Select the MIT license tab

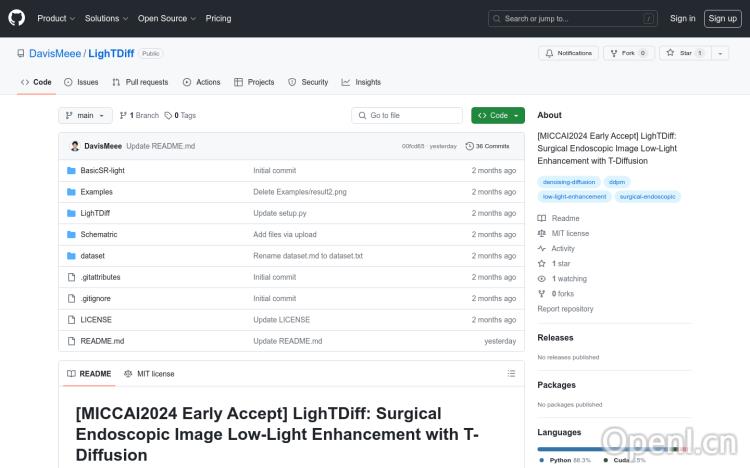149,373
